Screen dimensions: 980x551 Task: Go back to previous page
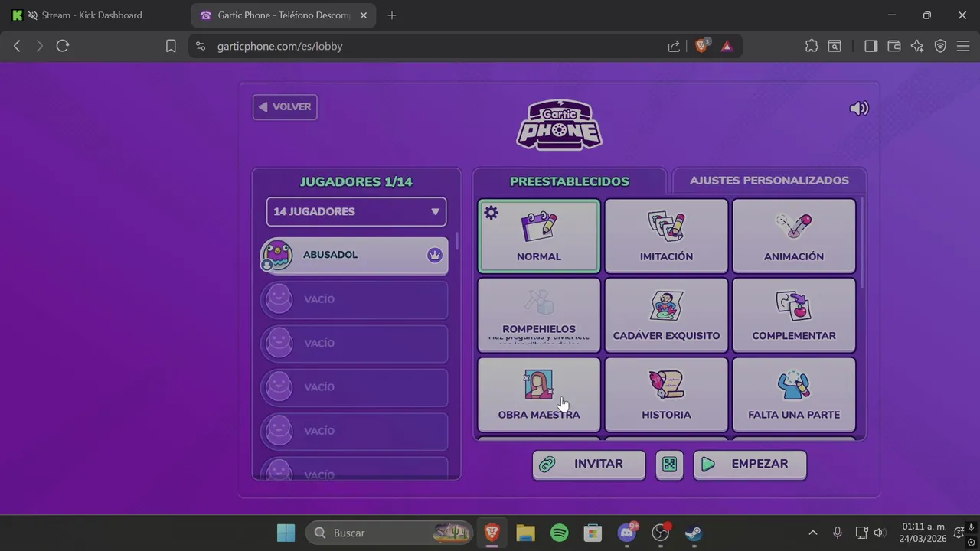[x=17, y=46]
